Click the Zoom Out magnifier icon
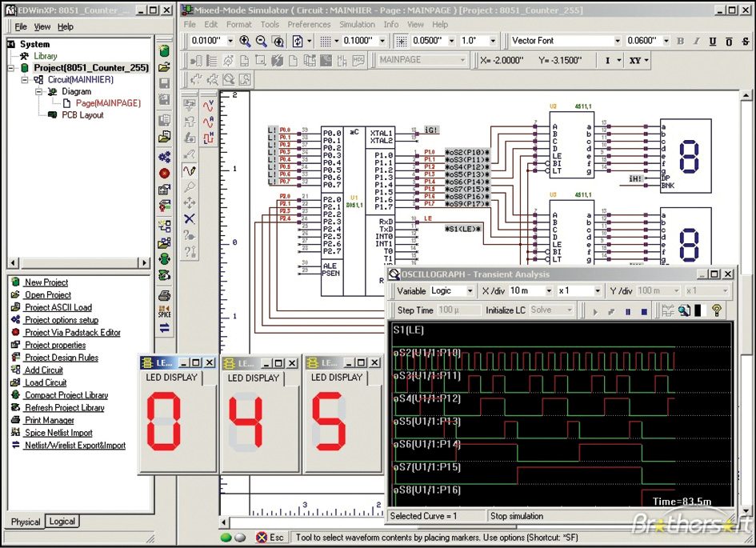 tap(261, 41)
